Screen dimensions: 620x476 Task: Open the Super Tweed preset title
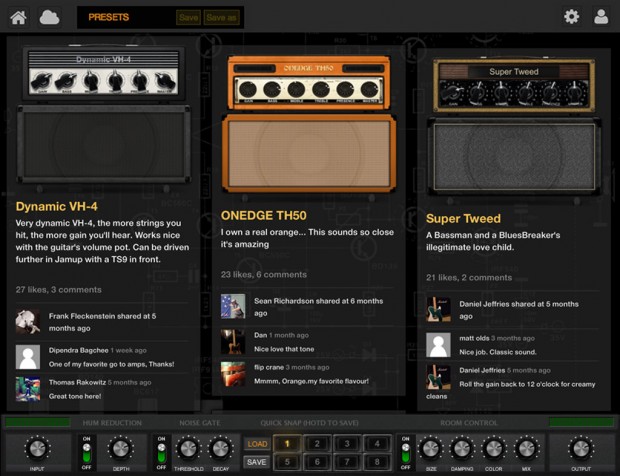[463, 218]
